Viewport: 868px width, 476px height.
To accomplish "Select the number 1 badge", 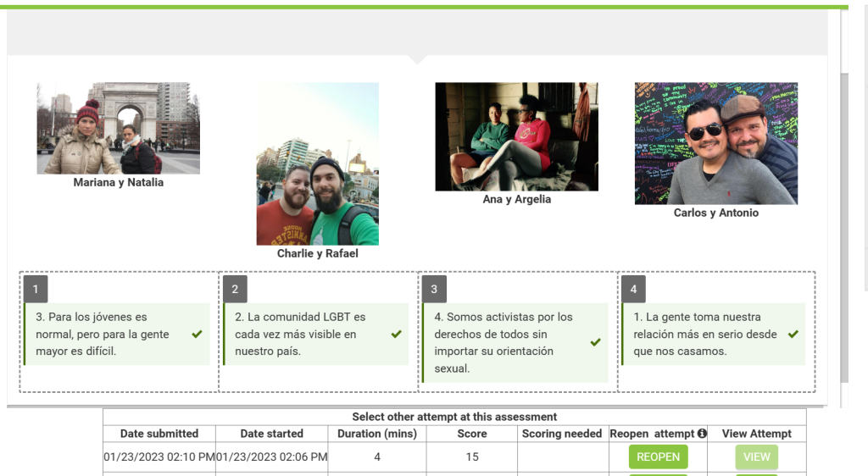I will tap(36, 289).
